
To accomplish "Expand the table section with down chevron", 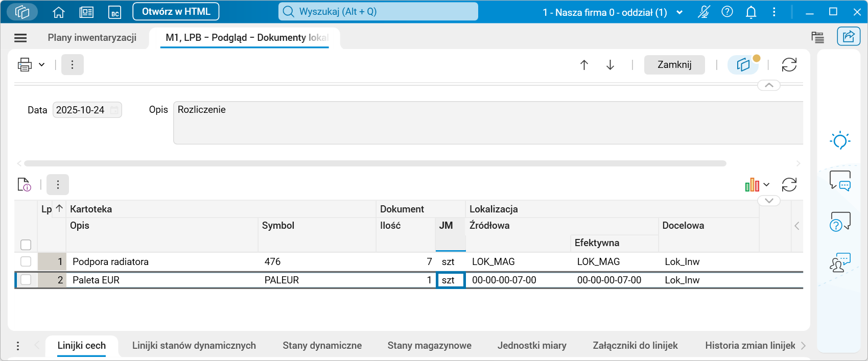I will tap(769, 201).
